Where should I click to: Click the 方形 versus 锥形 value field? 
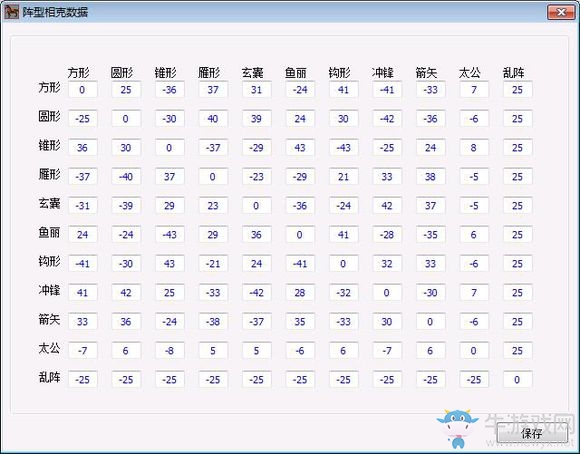pos(169,90)
